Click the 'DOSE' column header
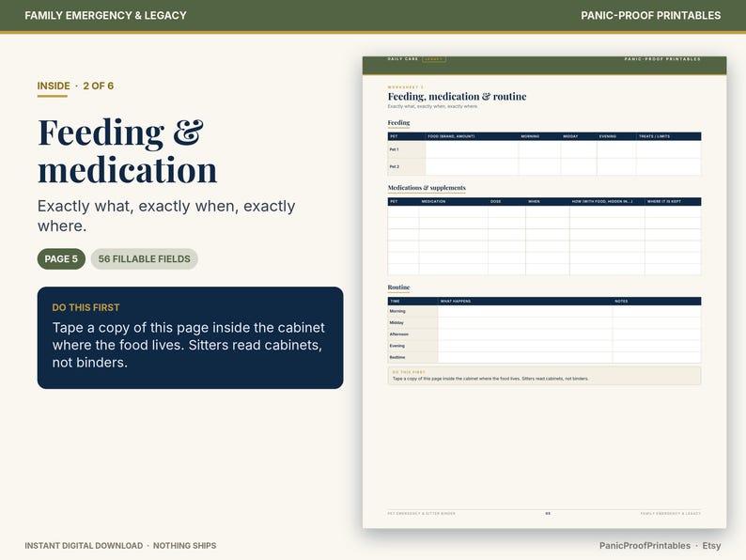This screenshot has height=560, width=746. click(x=495, y=202)
